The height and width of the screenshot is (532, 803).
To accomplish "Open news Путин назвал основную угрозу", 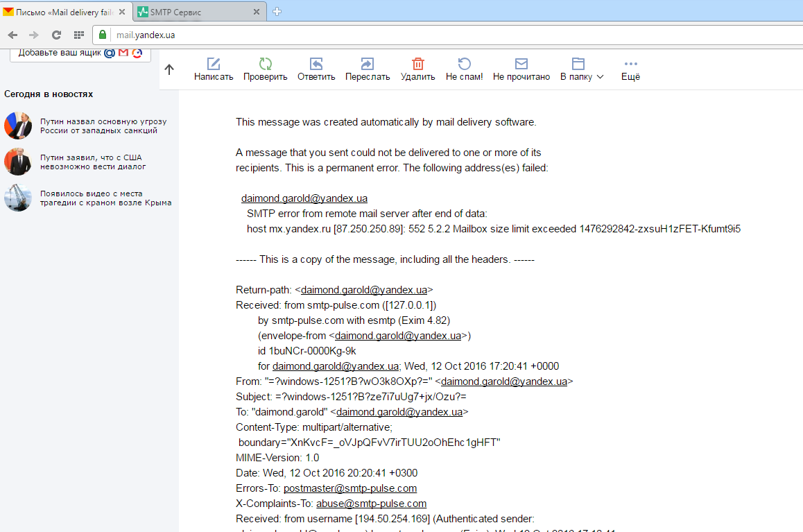I will pos(103,126).
